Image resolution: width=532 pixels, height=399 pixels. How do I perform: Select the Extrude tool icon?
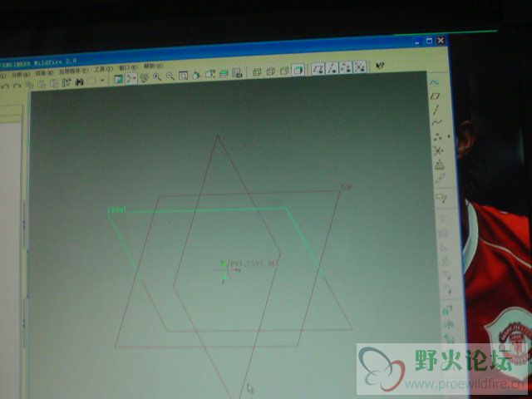click(447, 309)
